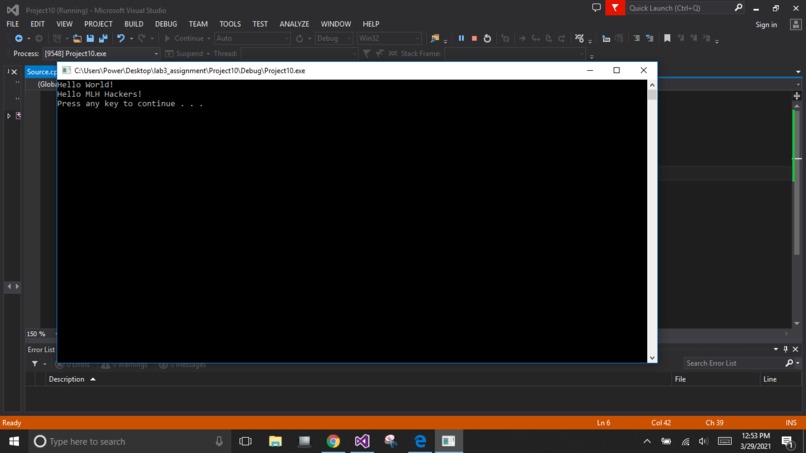
Task: Open Google Chrome from taskbar
Action: 333,441
